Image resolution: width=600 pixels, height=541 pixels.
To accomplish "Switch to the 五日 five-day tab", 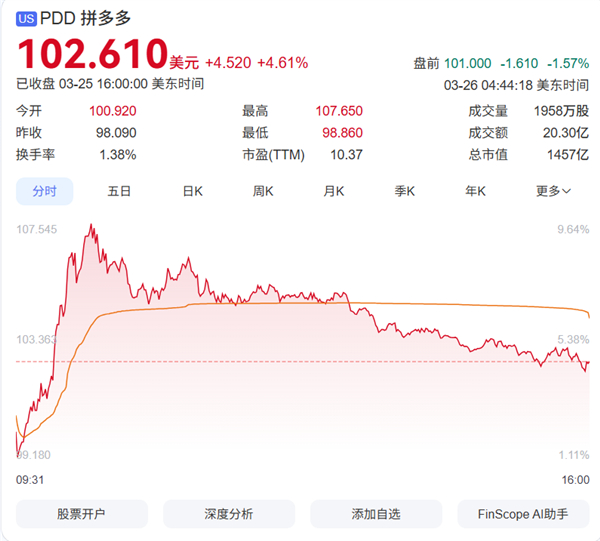I will coord(119,191).
